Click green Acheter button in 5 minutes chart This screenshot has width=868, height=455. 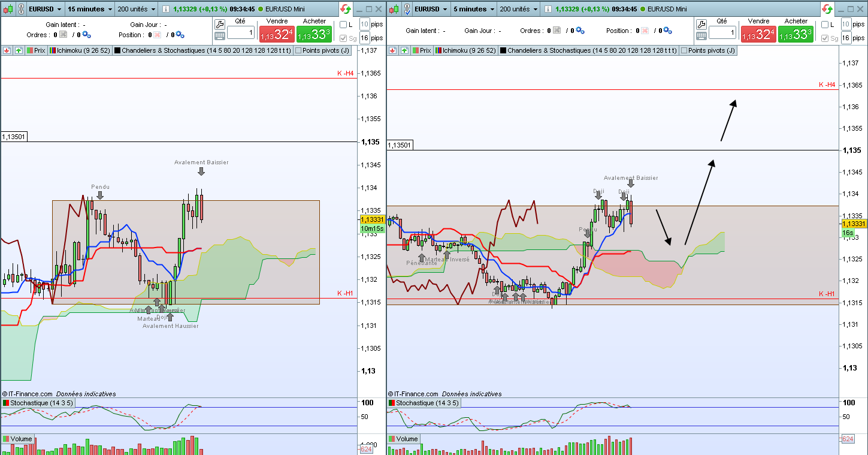[x=796, y=34]
